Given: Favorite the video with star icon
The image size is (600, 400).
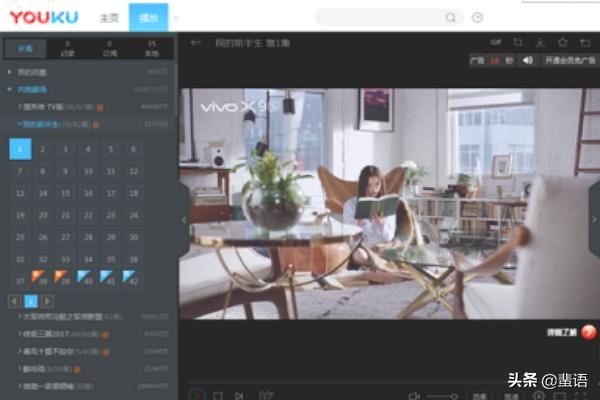Looking at the screenshot, I should click(562, 42).
